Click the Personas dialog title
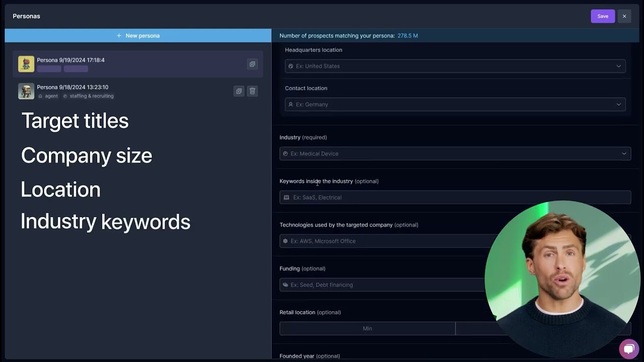 click(x=27, y=16)
